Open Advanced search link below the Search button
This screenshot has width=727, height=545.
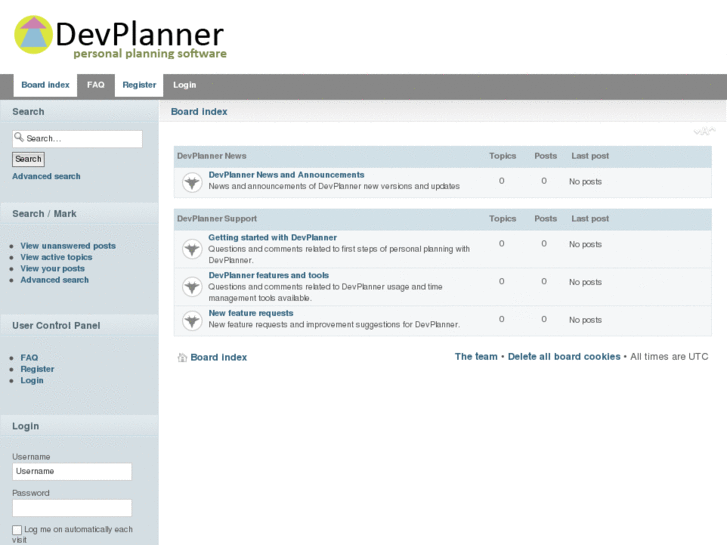coord(46,176)
